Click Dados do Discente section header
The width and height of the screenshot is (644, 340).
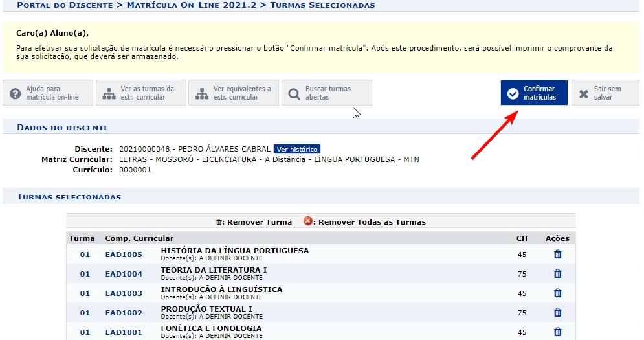[63, 128]
